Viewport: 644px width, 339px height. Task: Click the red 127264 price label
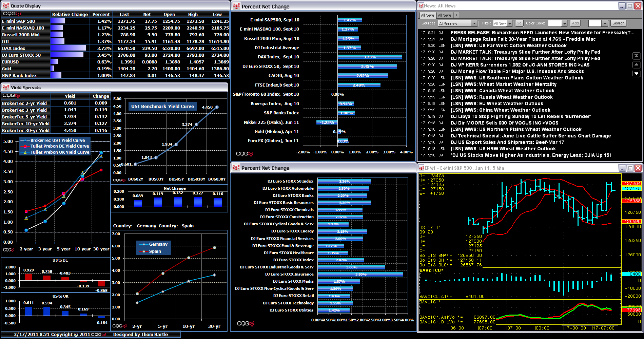[631, 184]
